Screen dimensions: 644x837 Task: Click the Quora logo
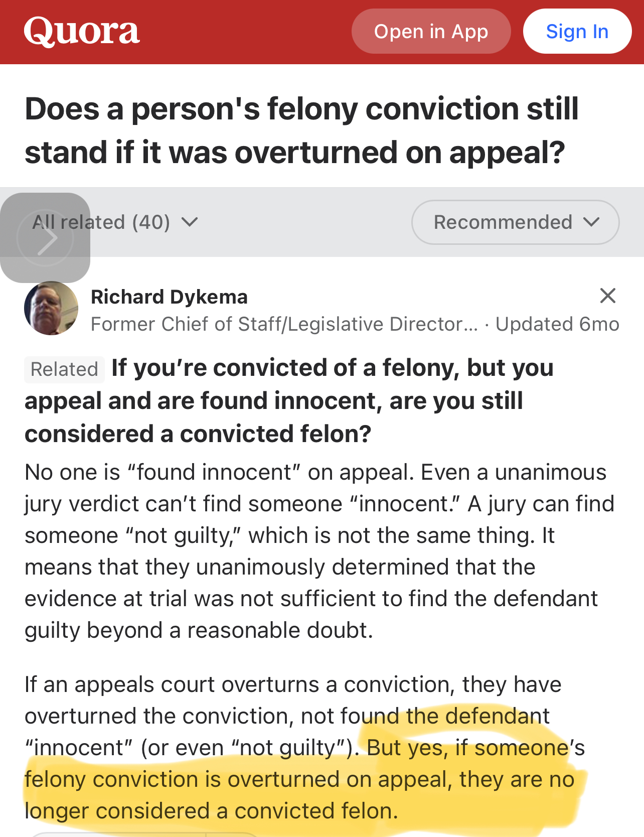pos(82,31)
